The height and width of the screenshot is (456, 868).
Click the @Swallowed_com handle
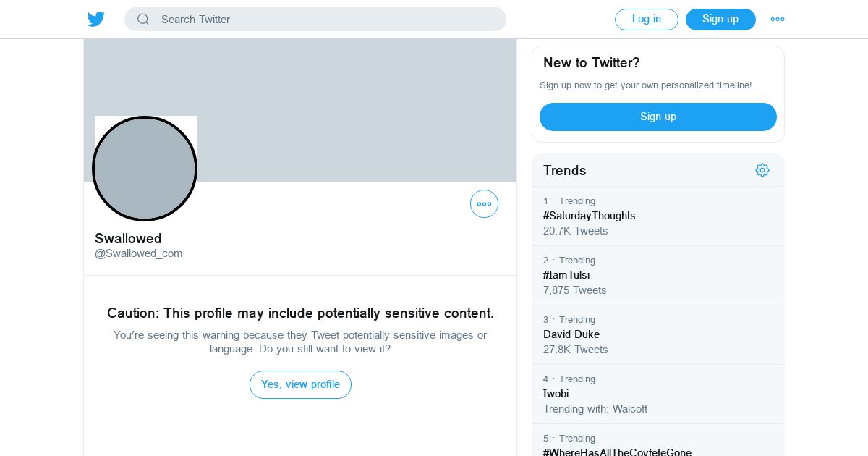point(139,253)
